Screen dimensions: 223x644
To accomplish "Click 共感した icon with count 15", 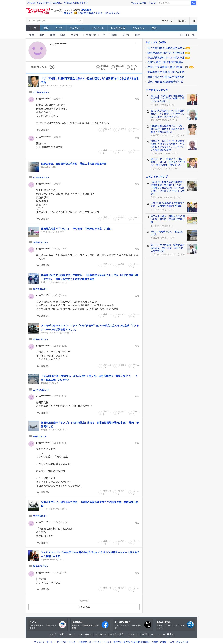I will (100, 366).
